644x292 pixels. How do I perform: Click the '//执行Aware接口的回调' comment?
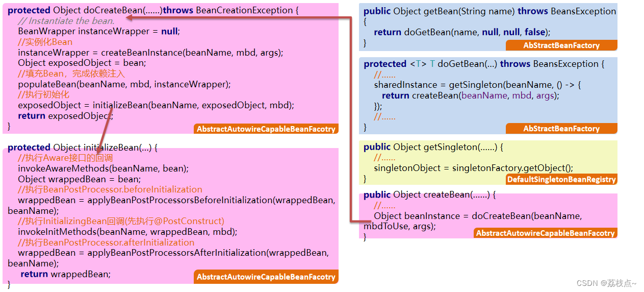coord(65,158)
